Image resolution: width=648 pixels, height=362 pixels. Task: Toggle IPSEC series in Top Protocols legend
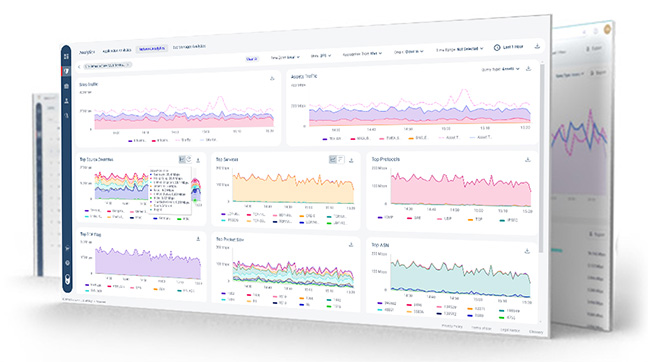tap(509, 220)
